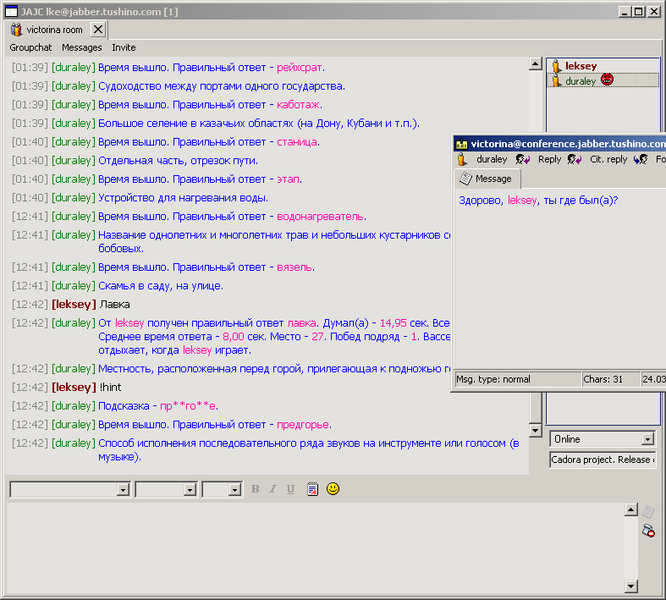Click the angry red face next to duraley

point(606,81)
